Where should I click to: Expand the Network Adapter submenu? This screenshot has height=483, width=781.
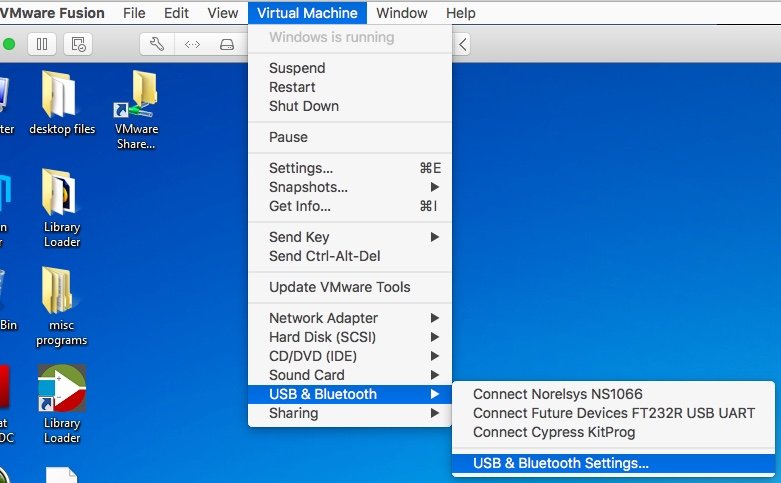click(350, 318)
